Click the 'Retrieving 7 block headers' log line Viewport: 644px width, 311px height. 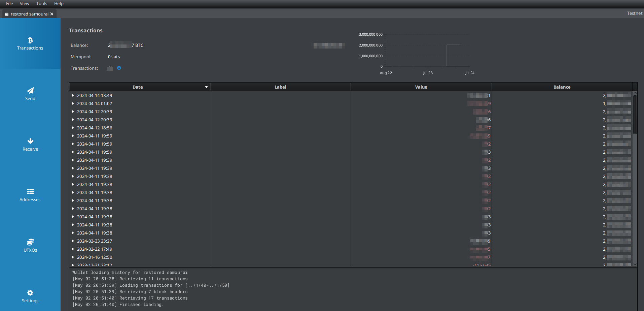(x=130, y=292)
